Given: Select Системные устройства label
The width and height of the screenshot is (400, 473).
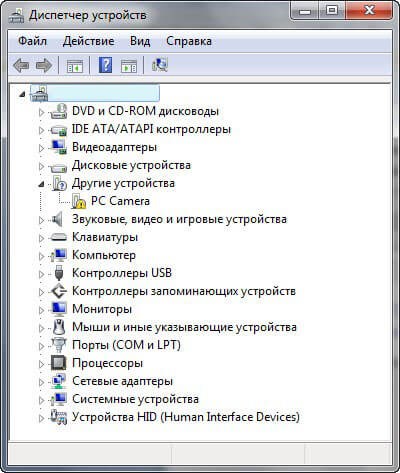Looking at the screenshot, I should coord(135,399).
